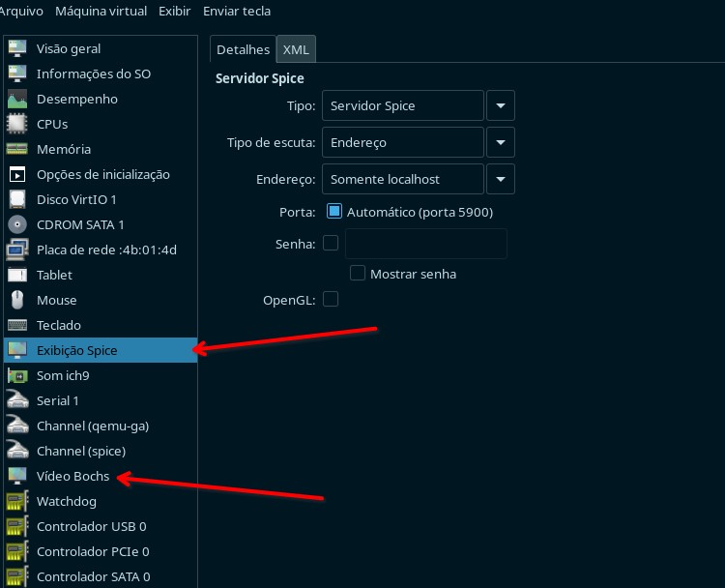Click the Senha password input field
Screen dimensions: 725x588
[x=426, y=244]
